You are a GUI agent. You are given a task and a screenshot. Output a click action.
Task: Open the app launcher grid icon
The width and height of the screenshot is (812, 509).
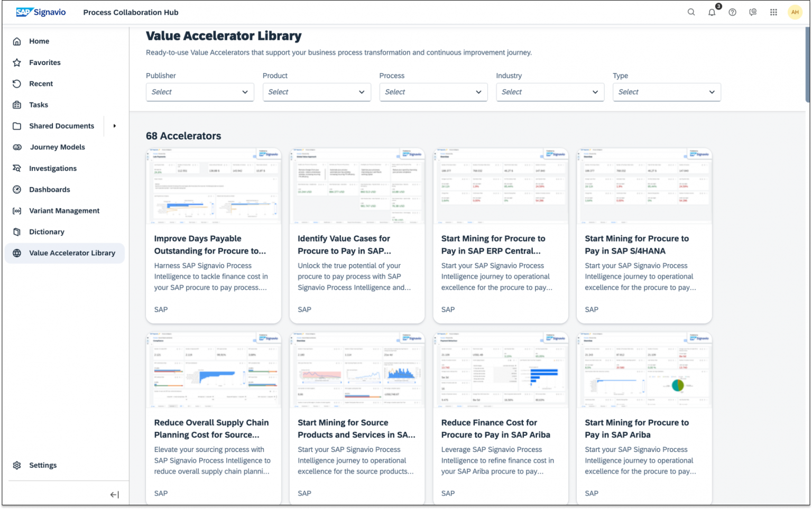(x=773, y=12)
